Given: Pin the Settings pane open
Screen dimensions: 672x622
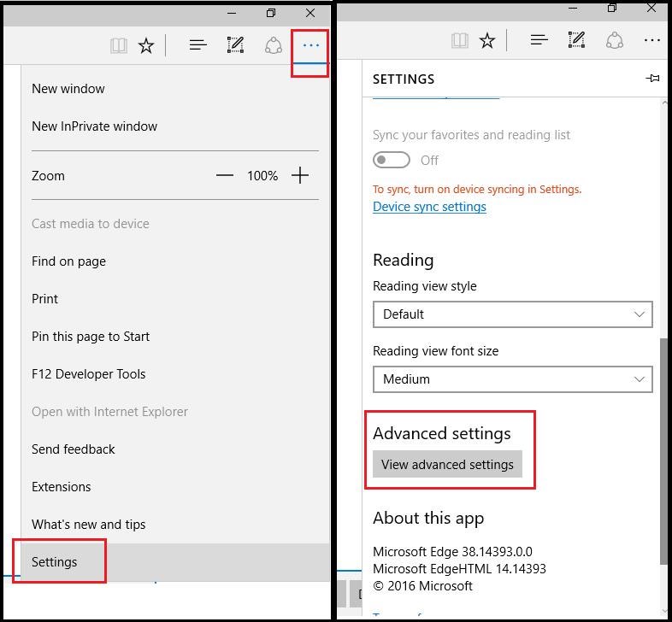Looking at the screenshot, I should point(652,79).
